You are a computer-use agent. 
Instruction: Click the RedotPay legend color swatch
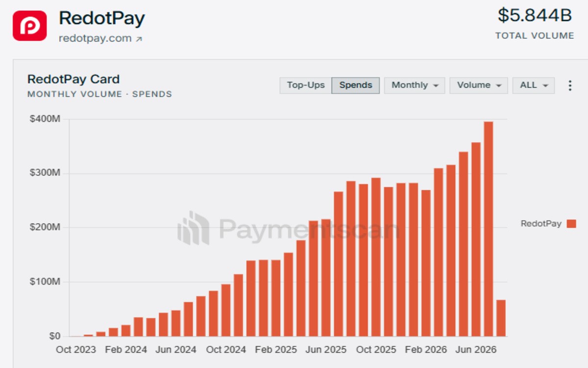pyautogui.click(x=571, y=224)
